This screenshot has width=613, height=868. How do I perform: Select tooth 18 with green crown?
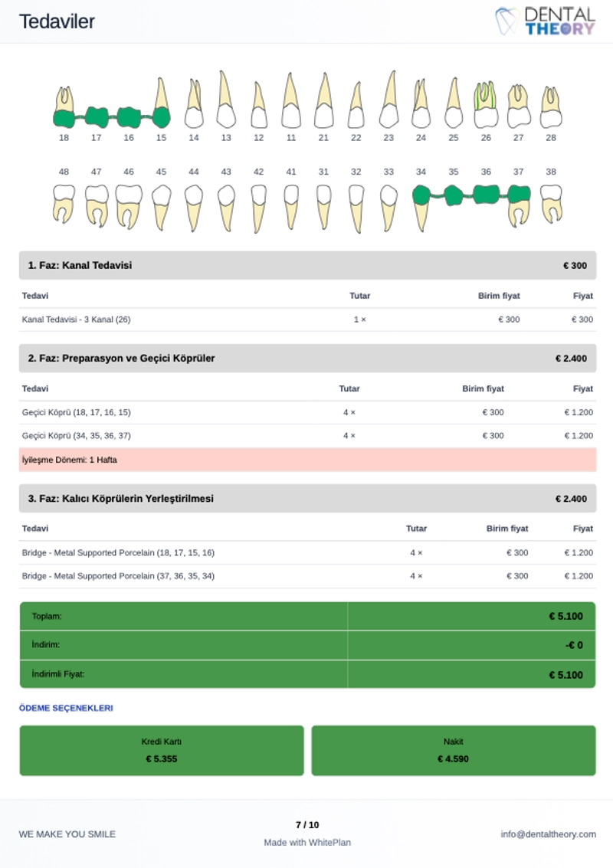click(64, 107)
